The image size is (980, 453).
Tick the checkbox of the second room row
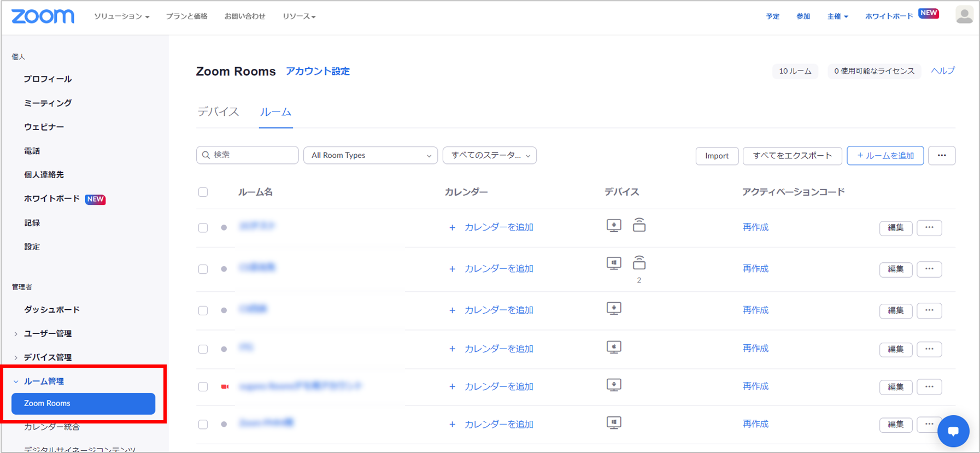203,269
